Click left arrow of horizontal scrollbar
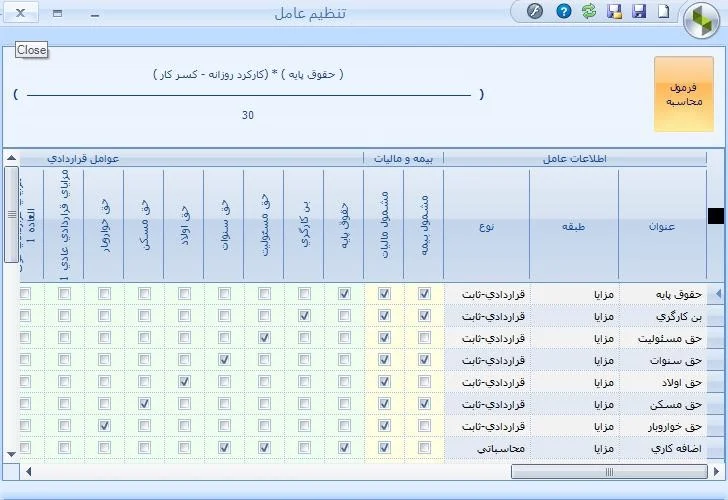728x500 pixels. click(x=28, y=472)
